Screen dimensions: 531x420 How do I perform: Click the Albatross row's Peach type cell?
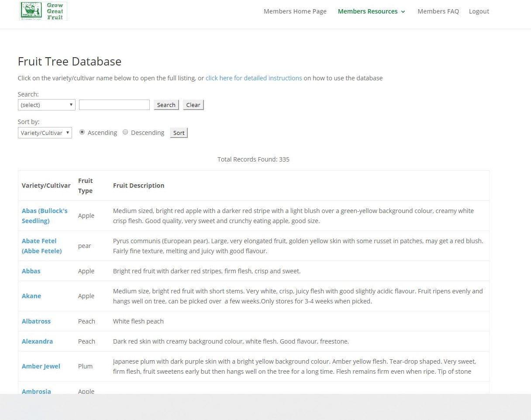pyautogui.click(x=86, y=321)
